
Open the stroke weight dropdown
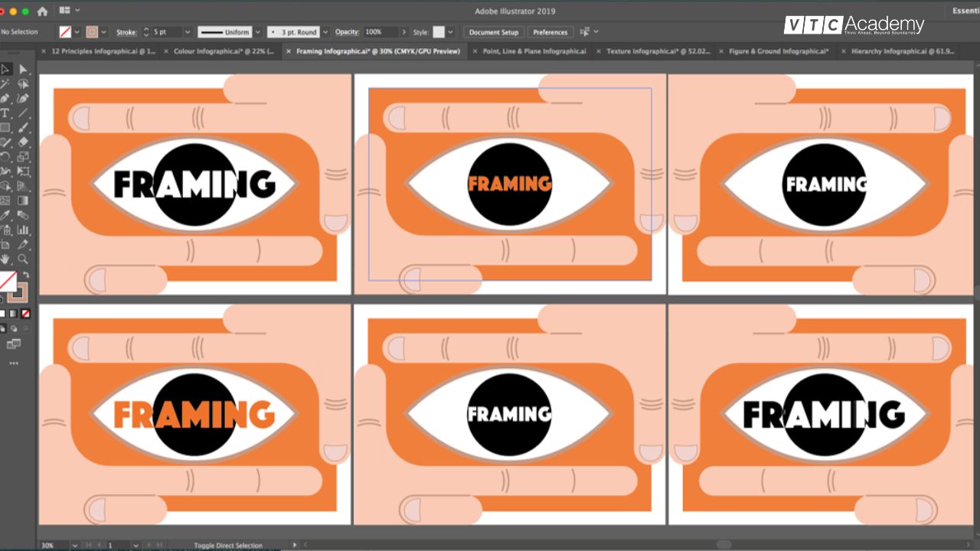pyautogui.click(x=187, y=32)
